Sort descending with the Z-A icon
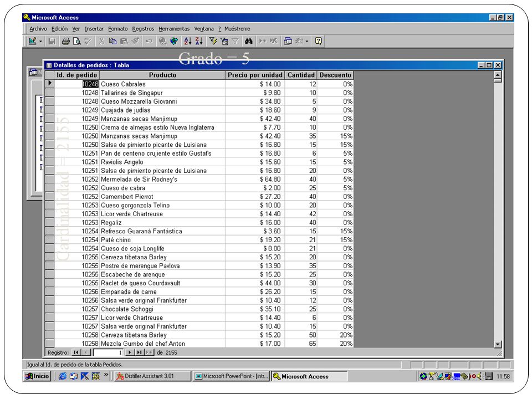The height and width of the screenshot is (399, 532). 199,42
